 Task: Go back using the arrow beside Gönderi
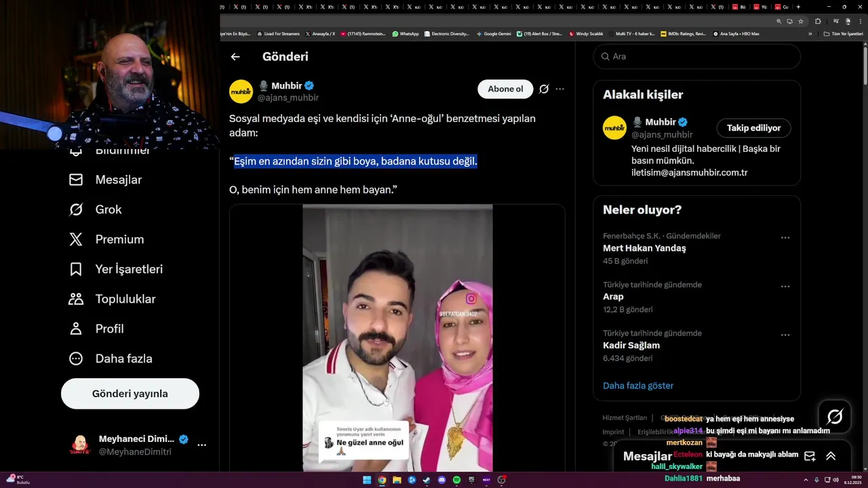pyautogui.click(x=235, y=57)
